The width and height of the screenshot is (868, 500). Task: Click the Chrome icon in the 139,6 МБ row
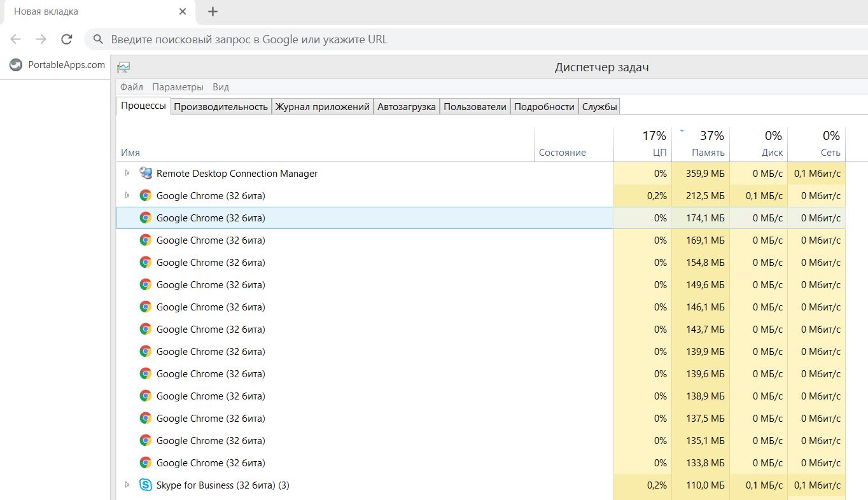146,374
